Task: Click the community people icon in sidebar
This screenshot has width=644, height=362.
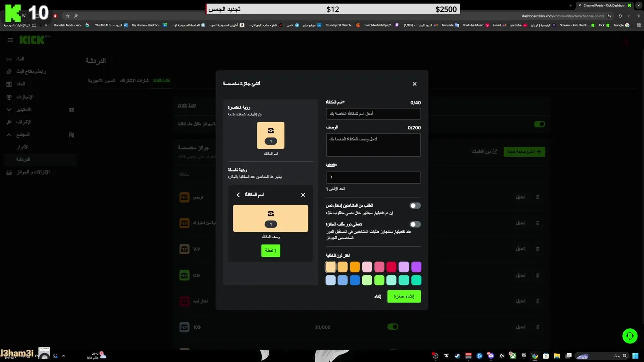Action: (71, 135)
